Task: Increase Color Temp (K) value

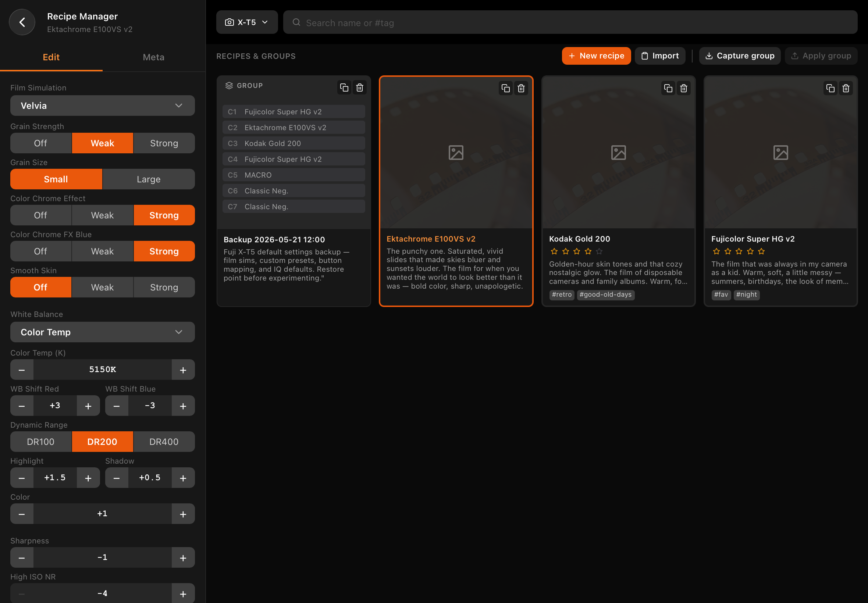Action: click(x=183, y=370)
